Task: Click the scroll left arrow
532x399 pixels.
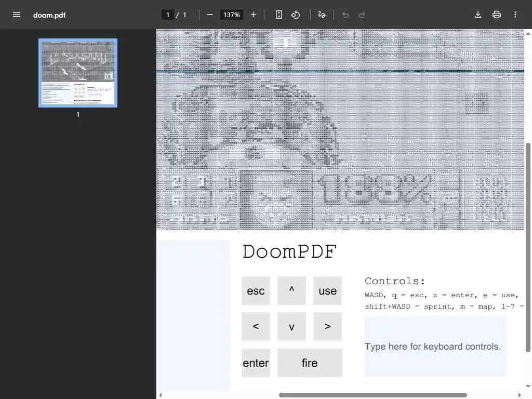Action: (x=161, y=395)
